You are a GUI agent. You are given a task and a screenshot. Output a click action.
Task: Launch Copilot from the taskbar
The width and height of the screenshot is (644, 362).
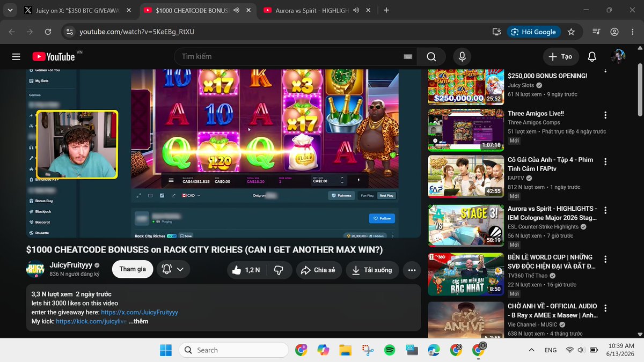point(323,350)
